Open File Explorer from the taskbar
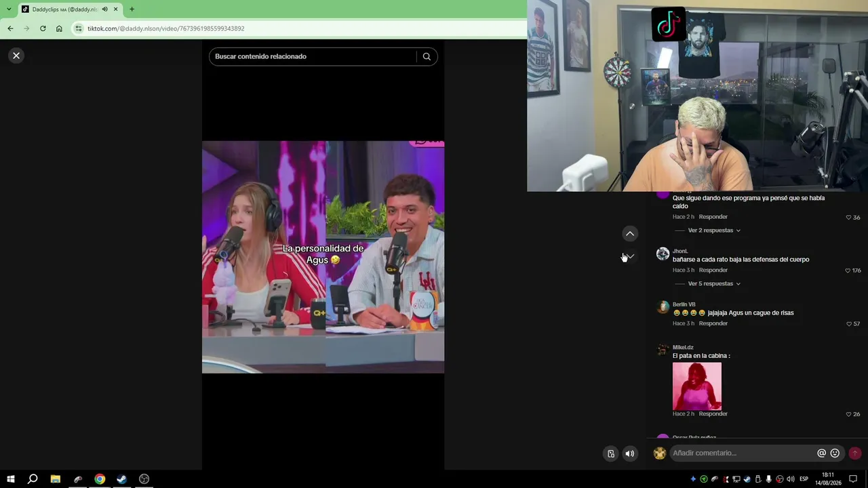Viewport: 868px width, 488px height. point(56,479)
